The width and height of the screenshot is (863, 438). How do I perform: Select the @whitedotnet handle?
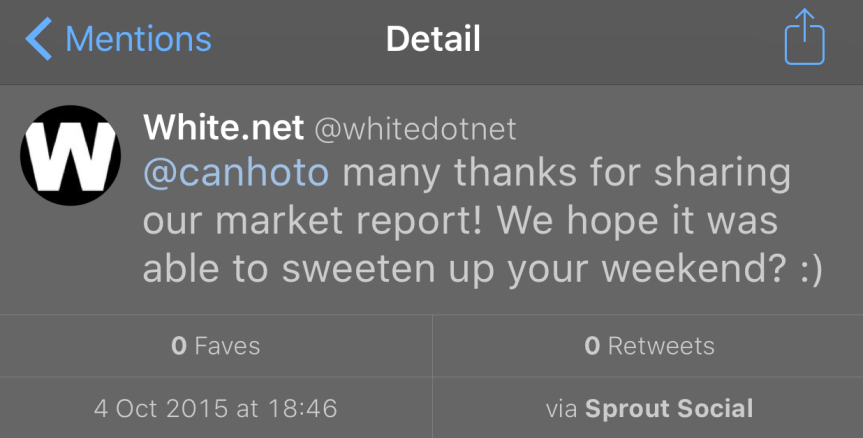click(415, 128)
